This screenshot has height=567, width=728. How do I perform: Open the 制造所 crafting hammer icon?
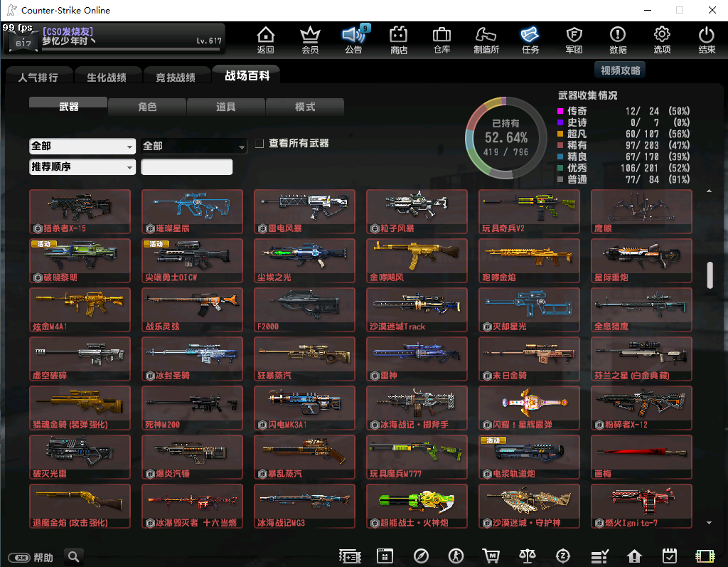pyautogui.click(x=486, y=39)
